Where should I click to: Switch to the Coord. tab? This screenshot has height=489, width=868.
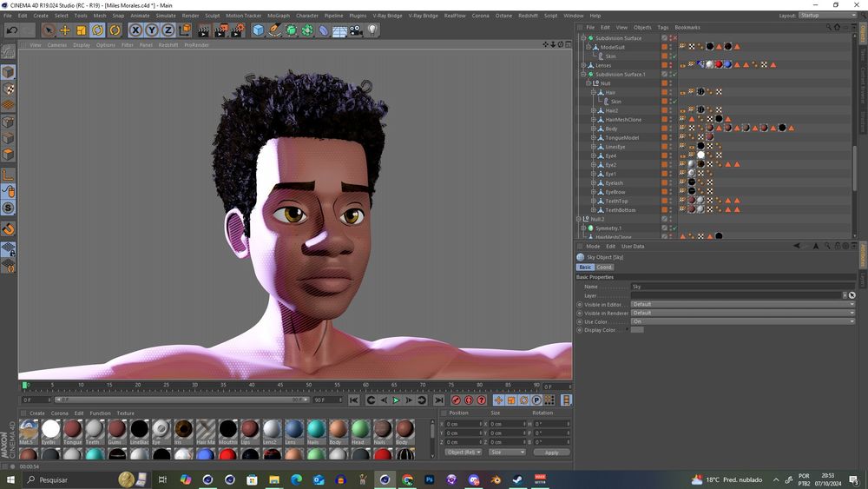(x=604, y=268)
